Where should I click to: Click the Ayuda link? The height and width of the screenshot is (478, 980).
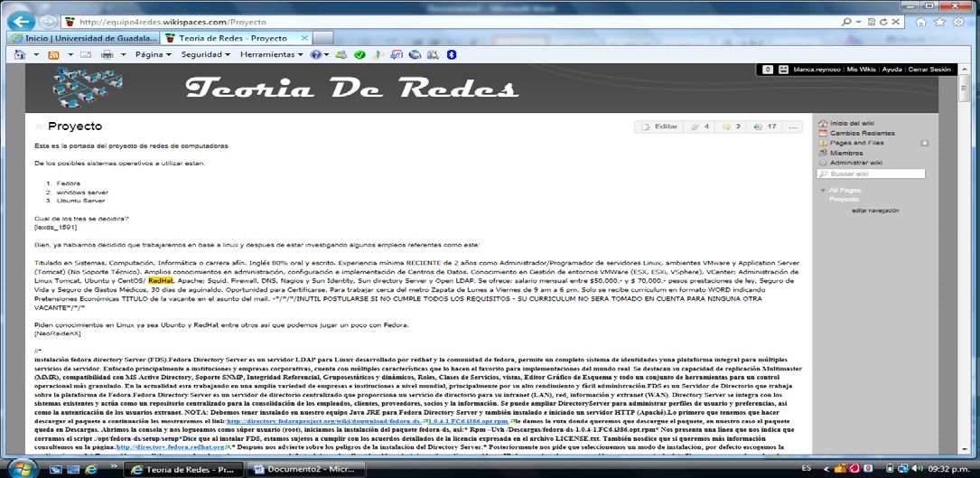point(891,70)
